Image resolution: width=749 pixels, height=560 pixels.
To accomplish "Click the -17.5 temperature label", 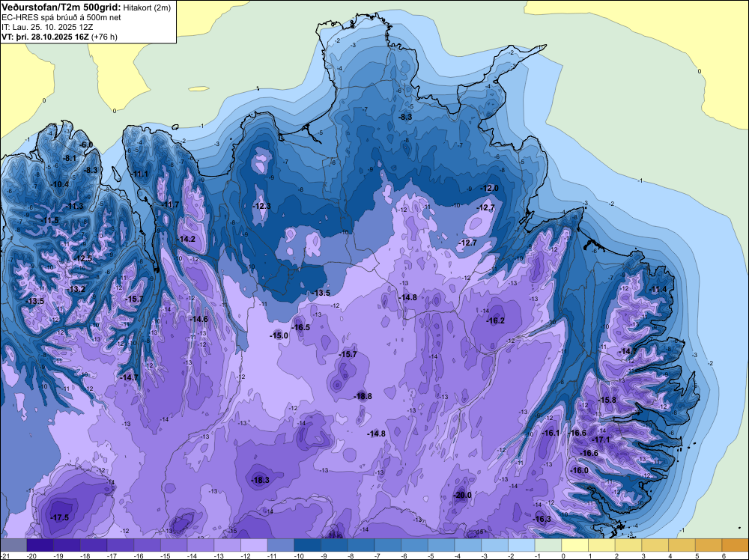I will pyautogui.click(x=60, y=517).
